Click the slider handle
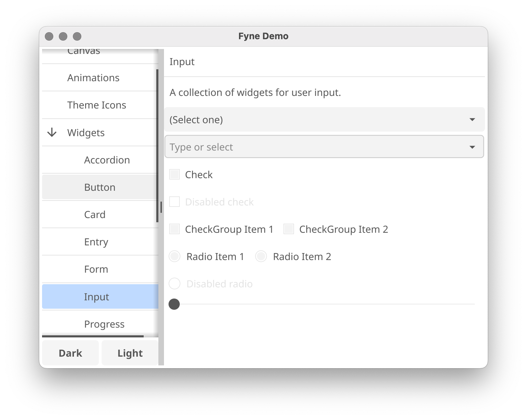Screen dimensions: 527x420 pos(174,304)
